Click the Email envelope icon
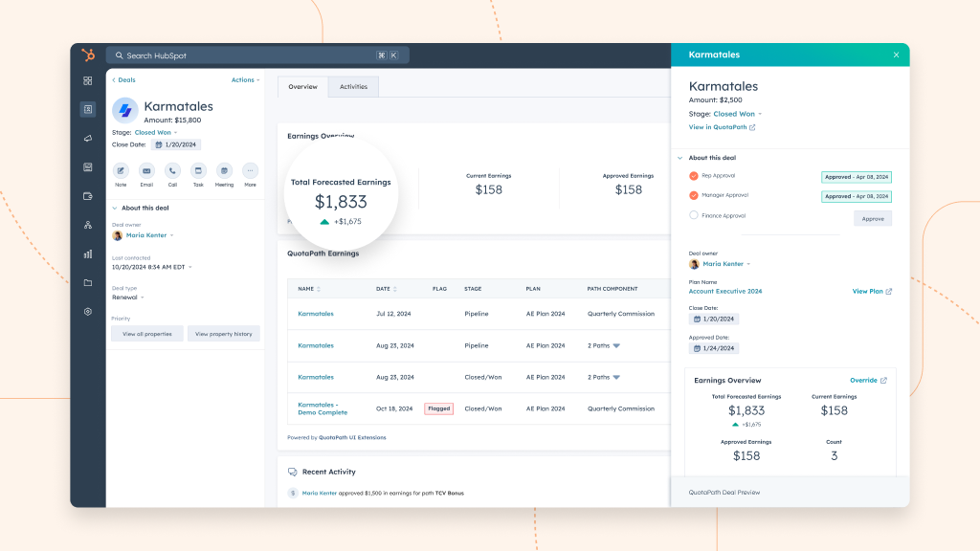This screenshot has width=980, height=551. [x=146, y=170]
